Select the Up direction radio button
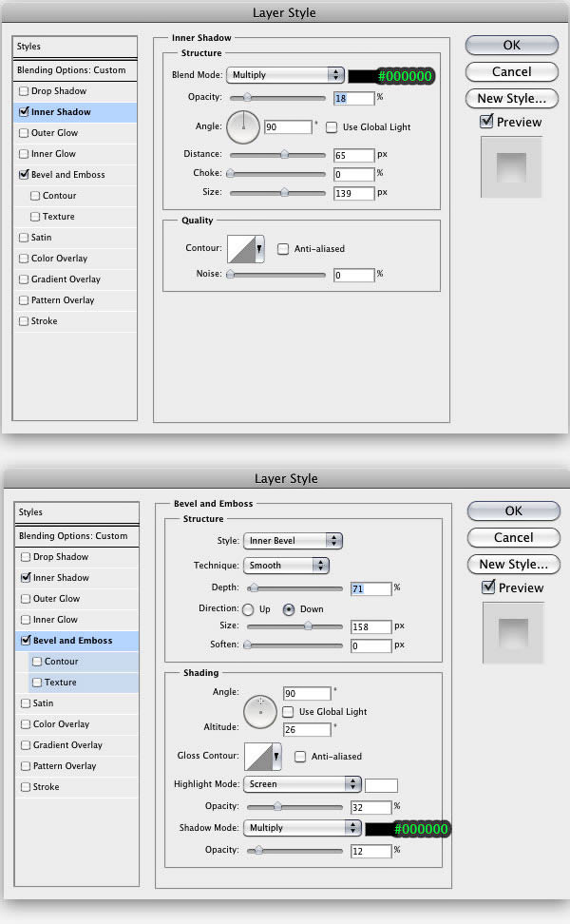The width and height of the screenshot is (570, 924). [248, 609]
